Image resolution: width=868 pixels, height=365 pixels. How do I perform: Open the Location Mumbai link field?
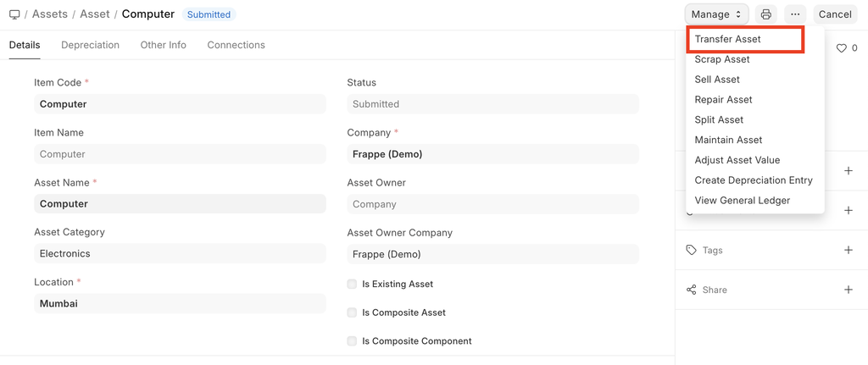point(180,303)
